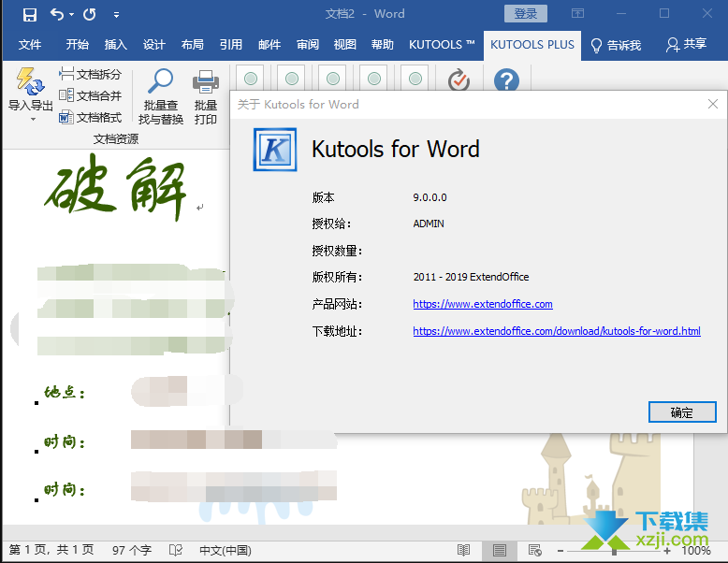Click the help question mark ribbon icon

pyautogui.click(x=506, y=79)
